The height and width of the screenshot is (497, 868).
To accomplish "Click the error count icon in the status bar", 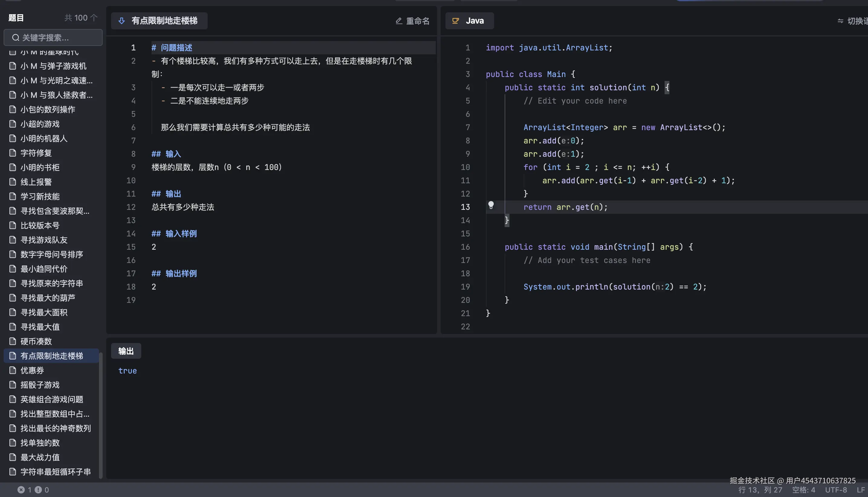I will [x=21, y=489].
